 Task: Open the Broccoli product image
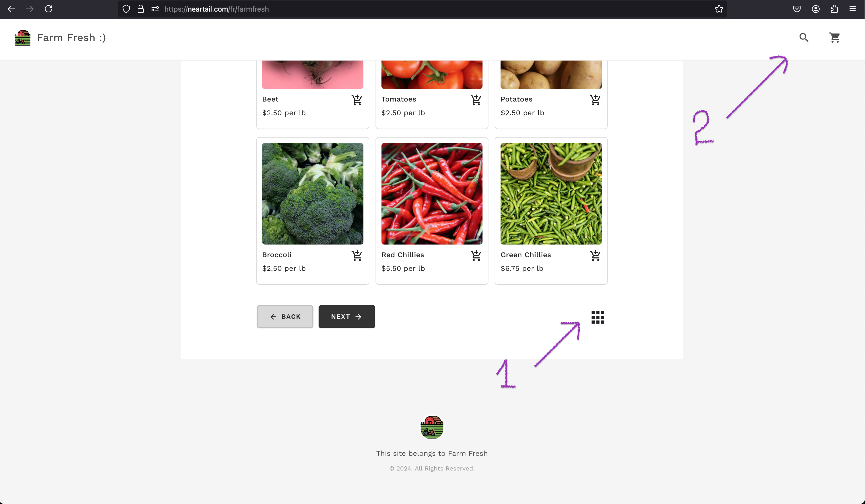(x=312, y=194)
